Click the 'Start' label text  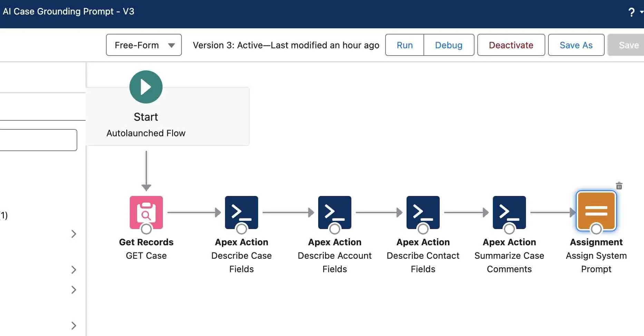(x=146, y=117)
